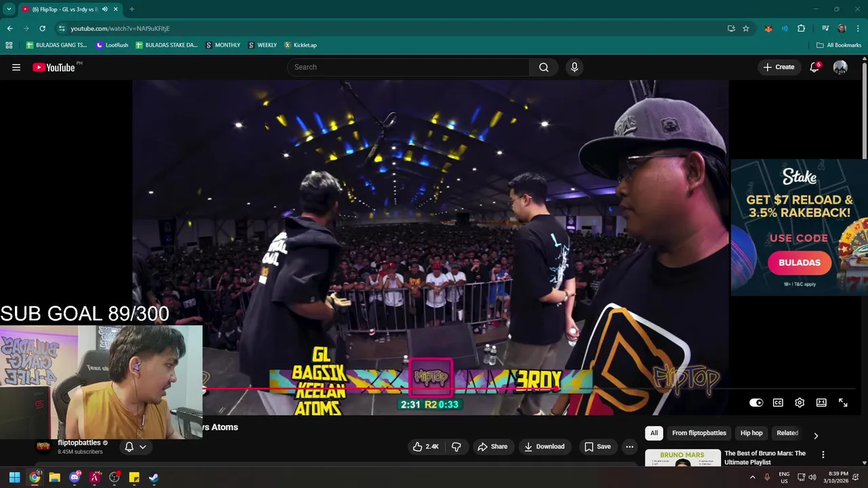Viewport: 868px width, 488px height.
Task: Start voice search with the microphone icon
Action: [574, 67]
